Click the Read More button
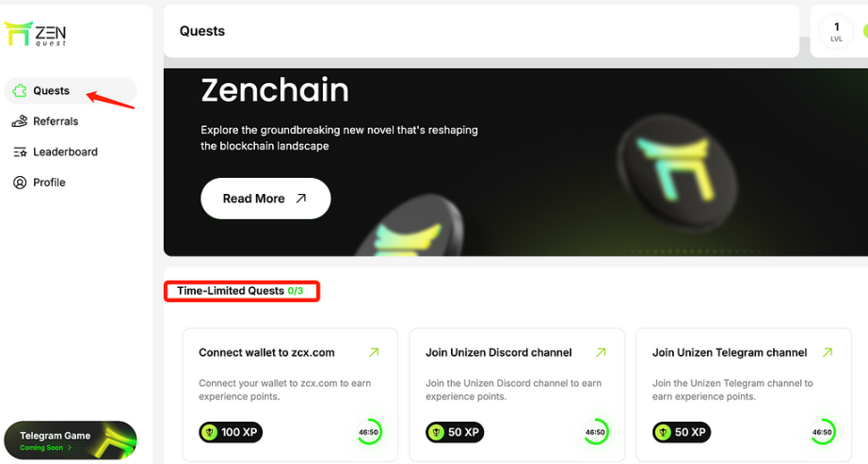The image size is (868, 464). [x=265, y=199]
